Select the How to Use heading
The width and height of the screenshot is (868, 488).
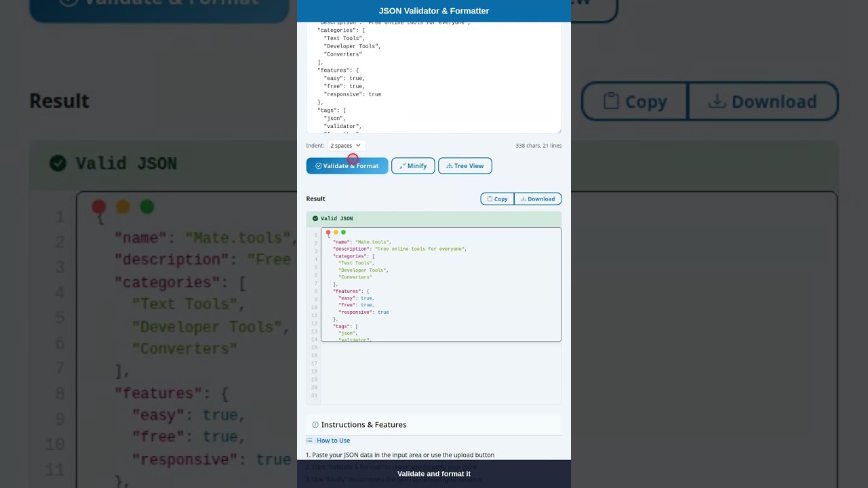[x=333, y=441]
